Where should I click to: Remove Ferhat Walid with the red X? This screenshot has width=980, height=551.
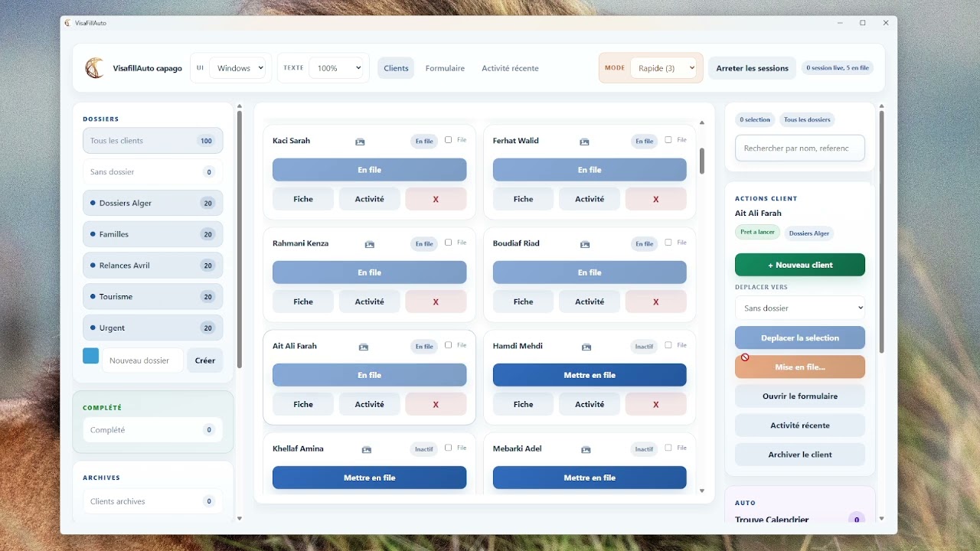pos(655,199)
